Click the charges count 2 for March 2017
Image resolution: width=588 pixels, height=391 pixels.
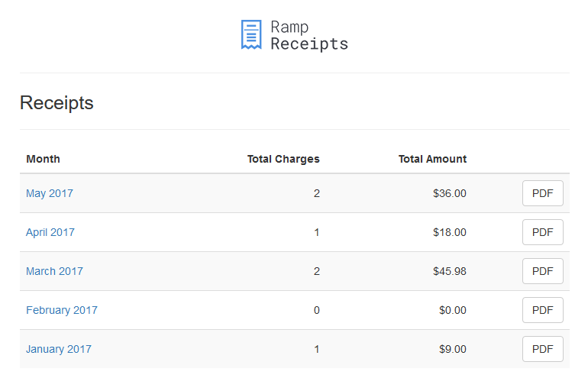[x=316, y=271]
